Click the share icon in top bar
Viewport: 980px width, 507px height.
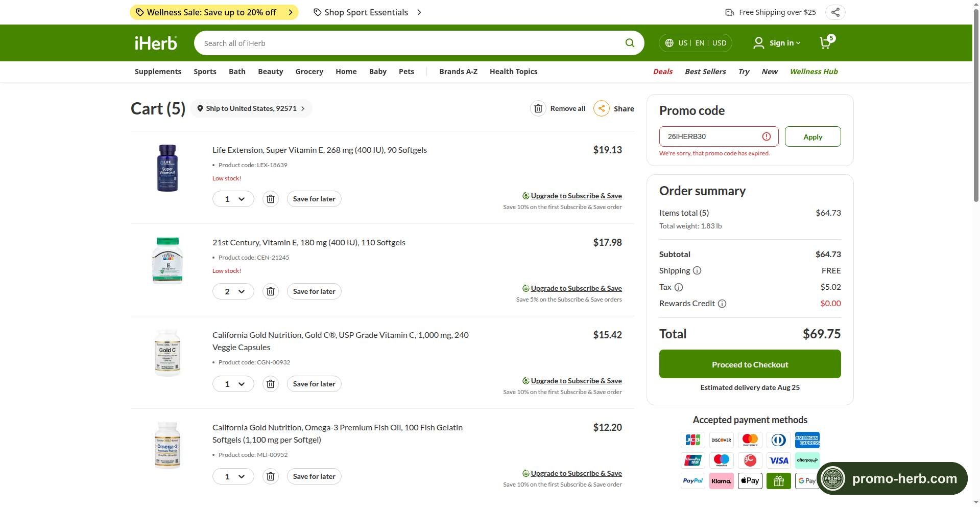(x=835, y=12)
